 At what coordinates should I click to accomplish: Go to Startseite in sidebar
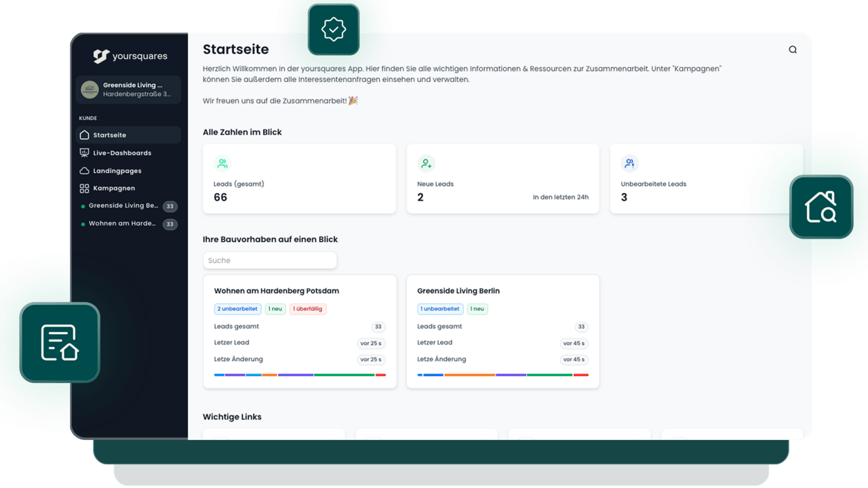click(128, 135)
